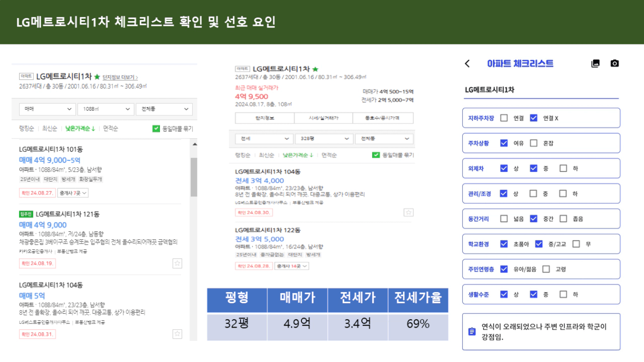Click the green favorite star in the left panel title
This screenshot has height=362, width=644.
coord(97,77)
